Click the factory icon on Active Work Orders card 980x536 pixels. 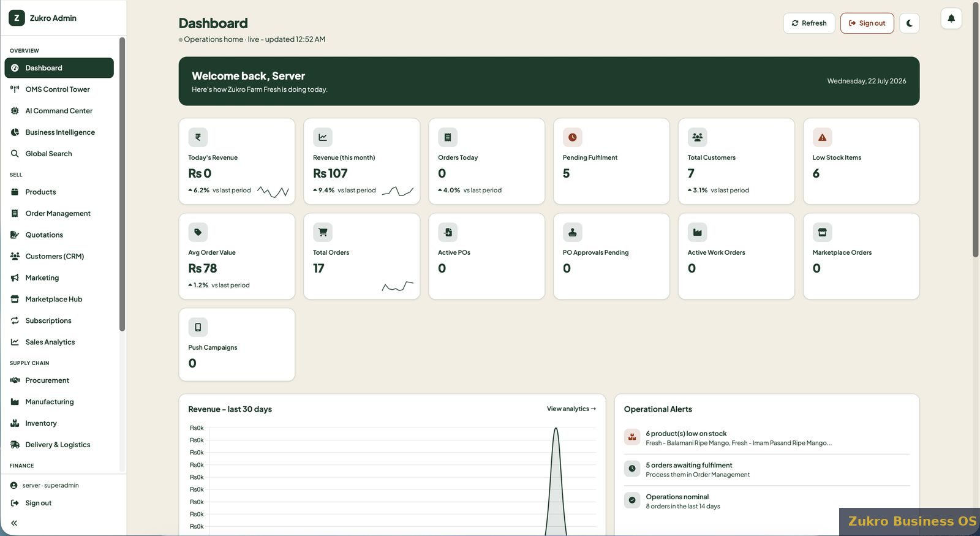click(698, 232)
